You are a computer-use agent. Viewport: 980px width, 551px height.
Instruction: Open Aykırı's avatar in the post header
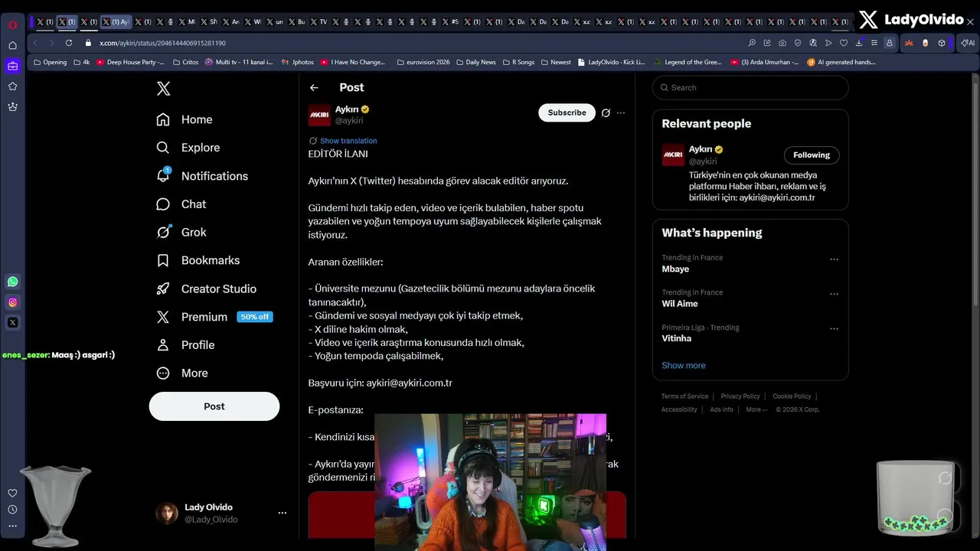coord(319,116)
